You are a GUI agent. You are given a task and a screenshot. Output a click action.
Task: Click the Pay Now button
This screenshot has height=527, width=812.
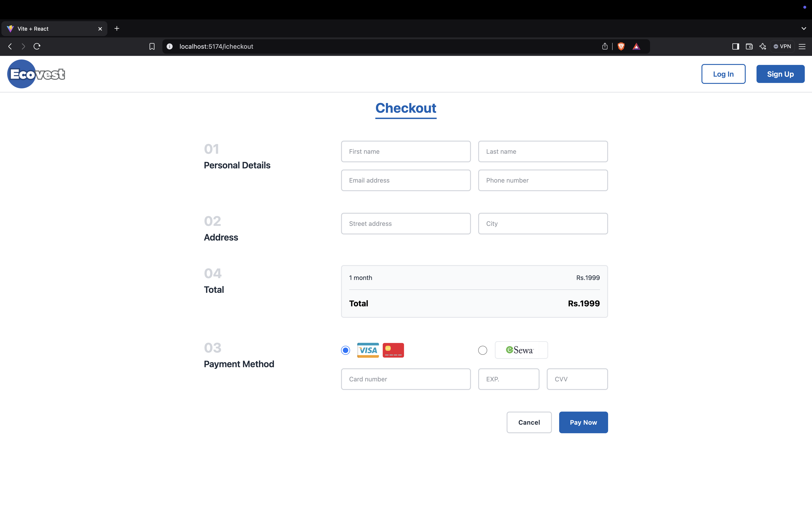click(x=583, y=422)
